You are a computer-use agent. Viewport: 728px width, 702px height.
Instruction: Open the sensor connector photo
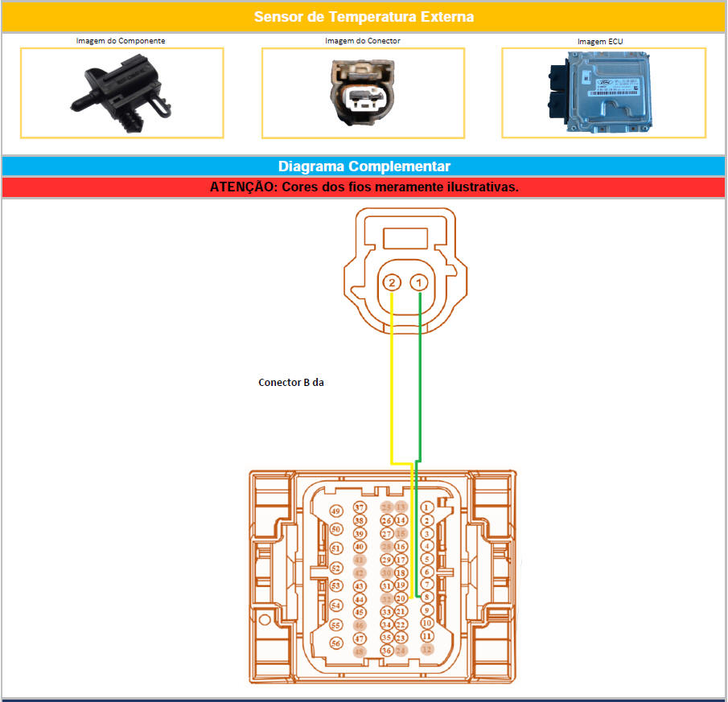[x=363, y=93]
